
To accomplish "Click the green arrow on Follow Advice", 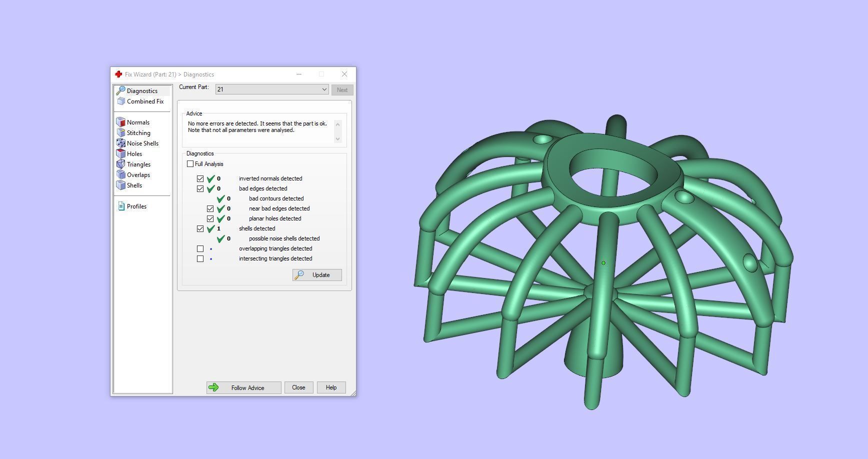I will (x=213, y=387).
